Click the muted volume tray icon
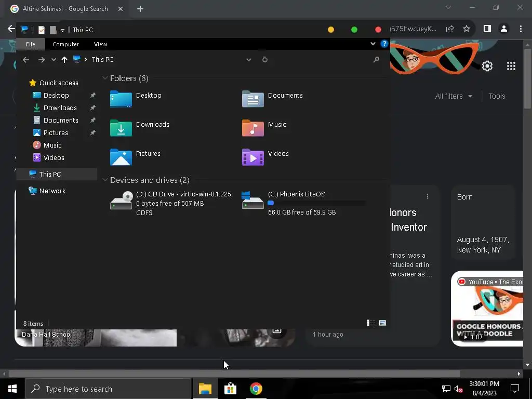Screen dimensions: 532x399 [x=458, y=389]
